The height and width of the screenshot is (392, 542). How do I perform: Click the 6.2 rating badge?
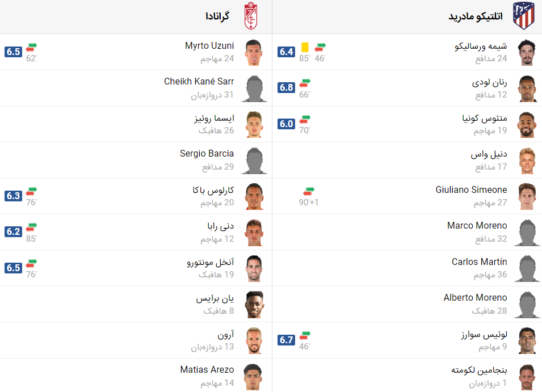[x=14, y=232]
